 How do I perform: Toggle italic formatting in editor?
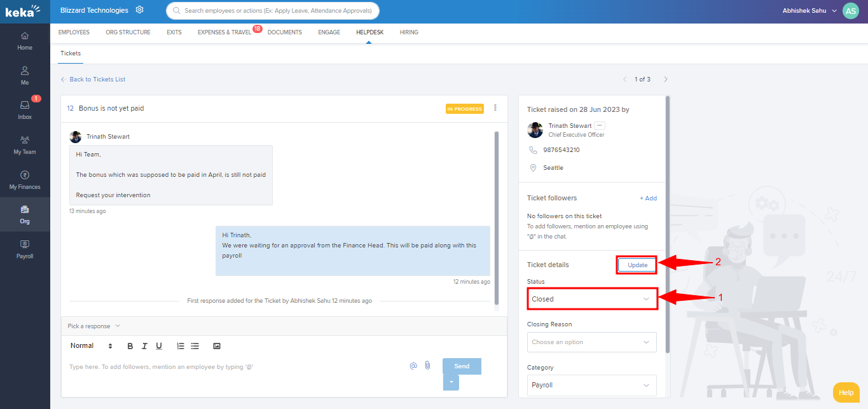pyautogui.click(x=144, y=346)
